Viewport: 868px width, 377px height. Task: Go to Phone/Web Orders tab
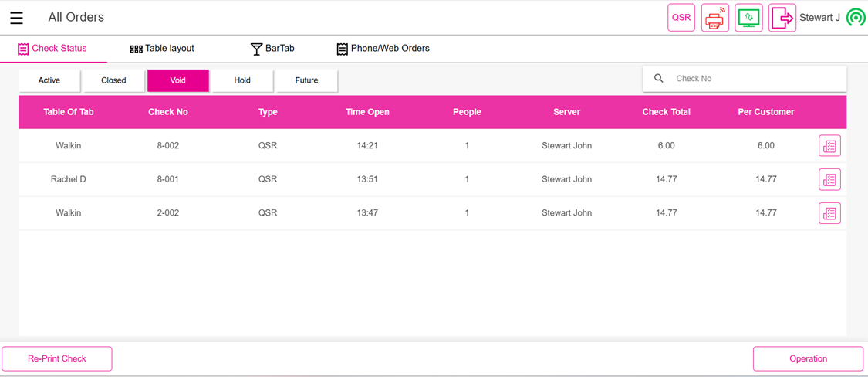(x=383, y=49)
